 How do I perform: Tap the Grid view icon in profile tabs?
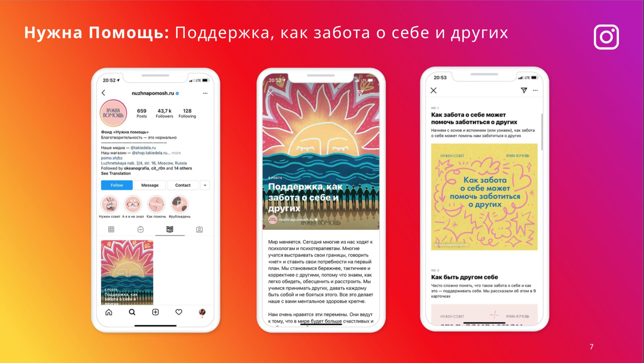(x=112, y=230)
